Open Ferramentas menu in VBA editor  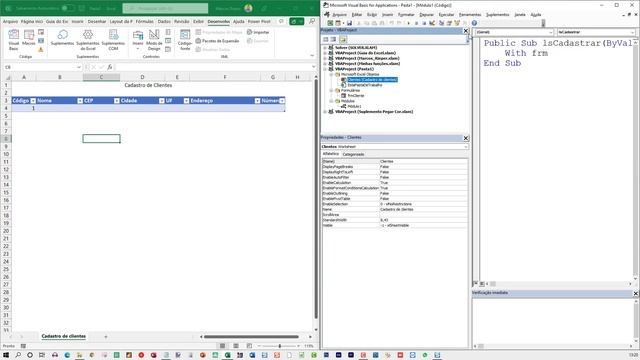pyautogui.click(x=470, y=15)
